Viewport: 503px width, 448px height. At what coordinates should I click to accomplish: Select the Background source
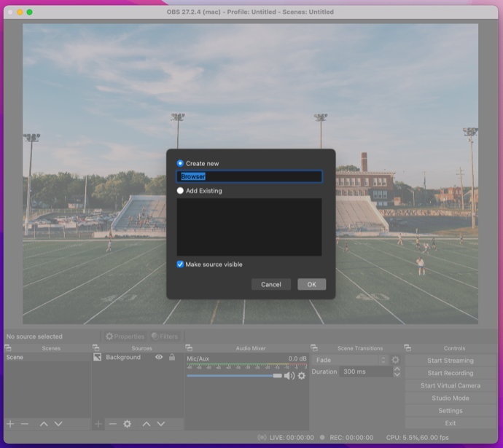[123, 358]
